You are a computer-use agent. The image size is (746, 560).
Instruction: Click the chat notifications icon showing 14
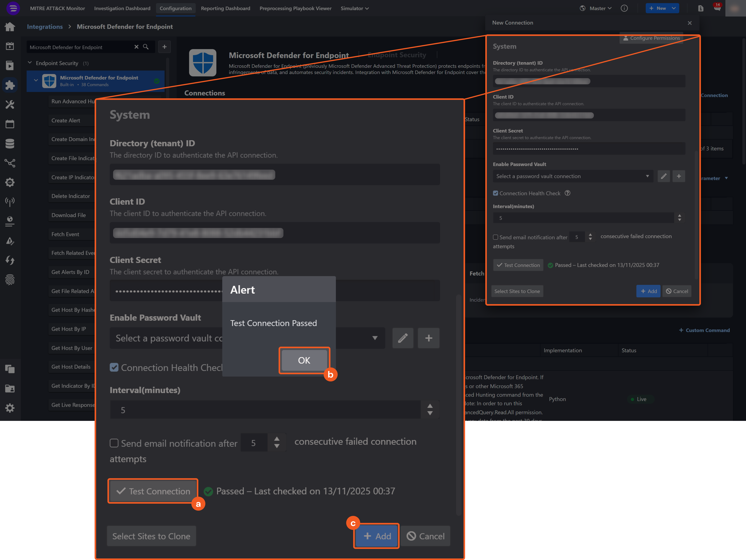717,8
